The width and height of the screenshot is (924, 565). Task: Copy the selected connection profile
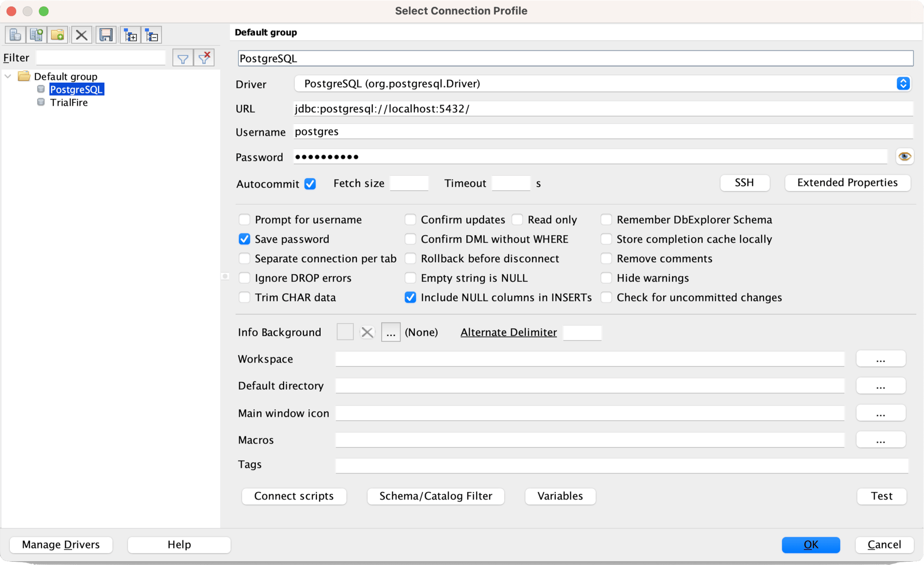point(36,34)
